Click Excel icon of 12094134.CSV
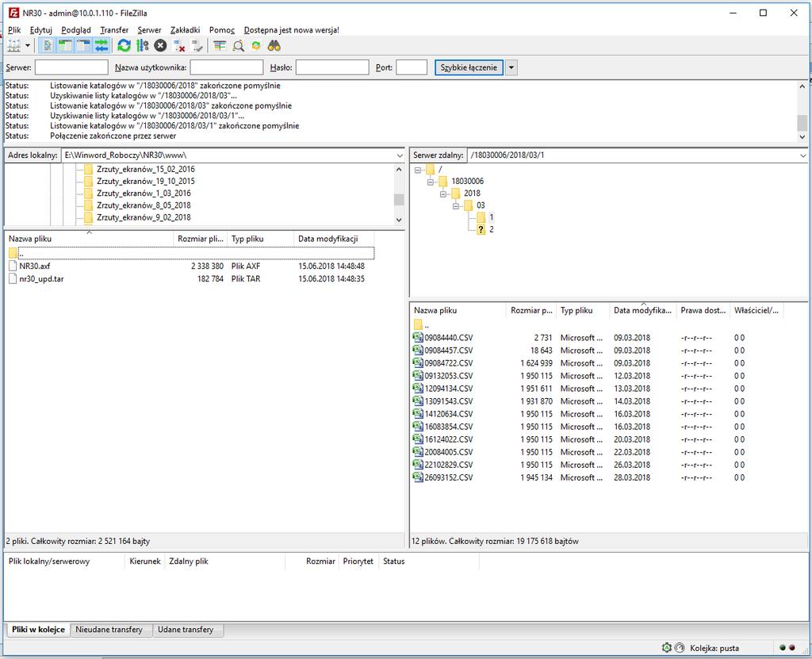The image size is (812, 659). click(418, 388)
